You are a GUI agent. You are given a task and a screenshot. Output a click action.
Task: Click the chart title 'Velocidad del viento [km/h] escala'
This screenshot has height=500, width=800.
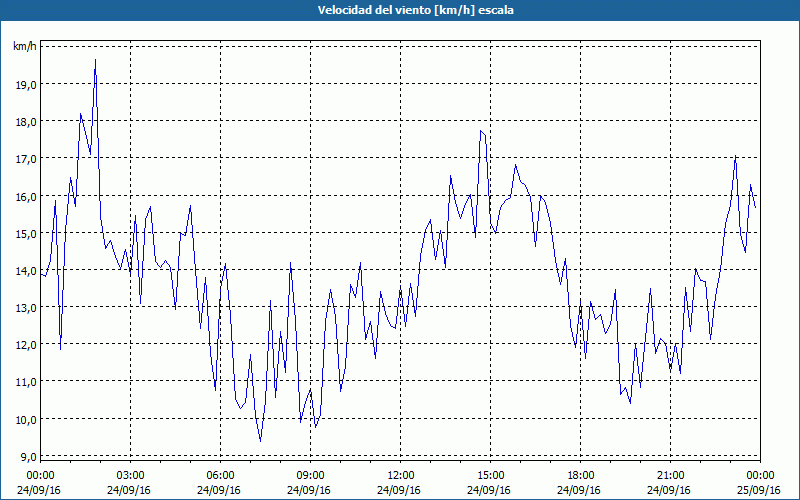point(415,10)
